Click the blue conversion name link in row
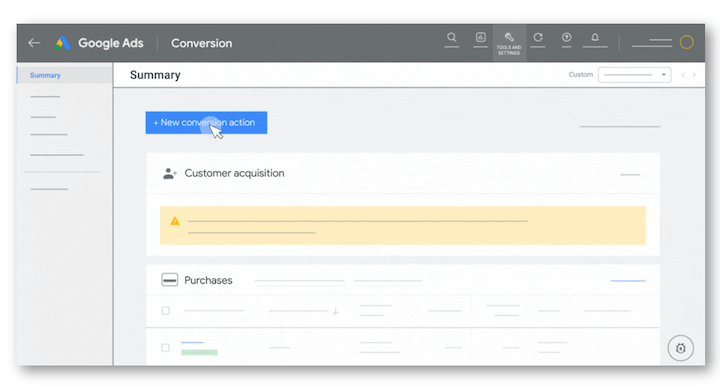720x387 pixels. click(192, 342)
